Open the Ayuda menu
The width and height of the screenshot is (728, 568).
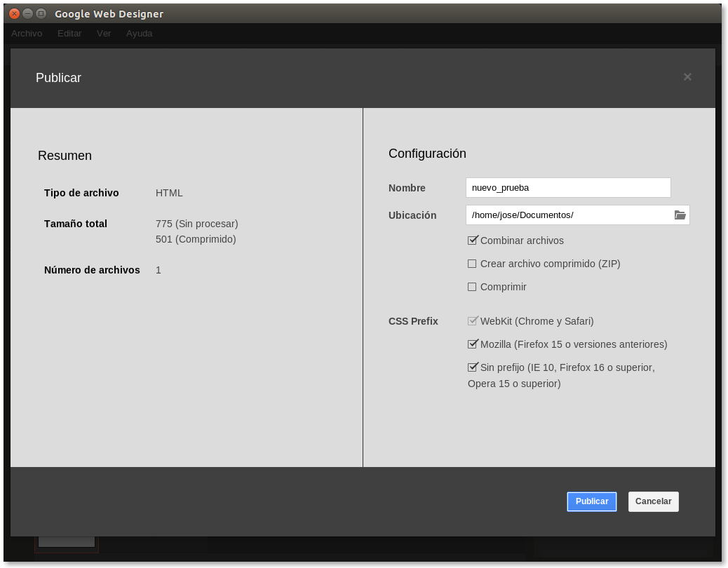tap(139, 33)
